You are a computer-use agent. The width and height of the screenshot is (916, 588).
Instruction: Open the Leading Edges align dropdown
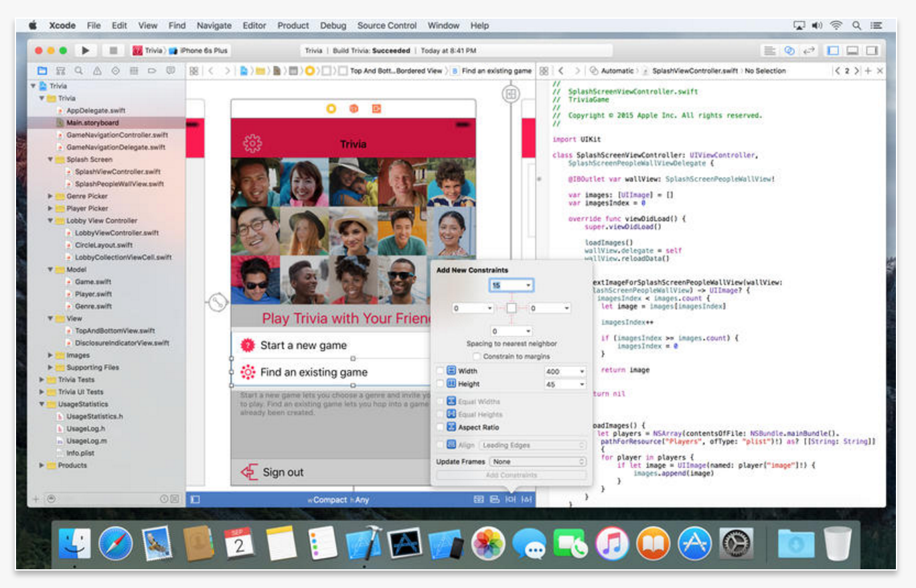tap(533, 445)
